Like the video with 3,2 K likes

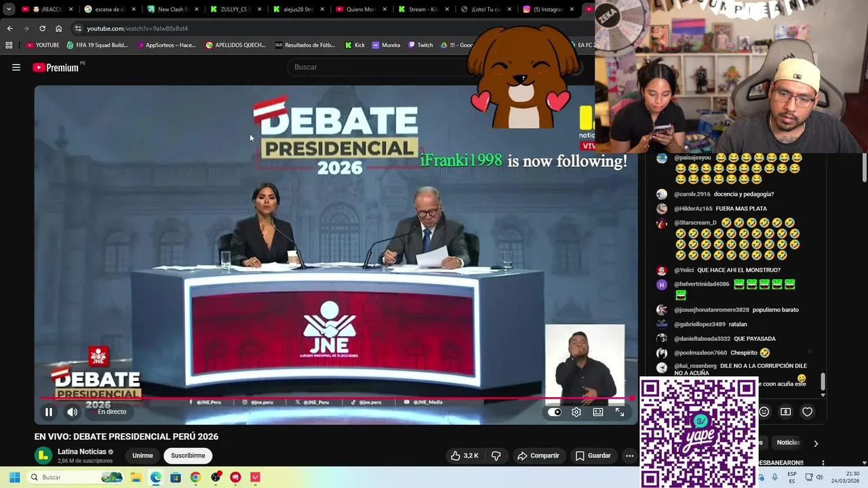465,455
